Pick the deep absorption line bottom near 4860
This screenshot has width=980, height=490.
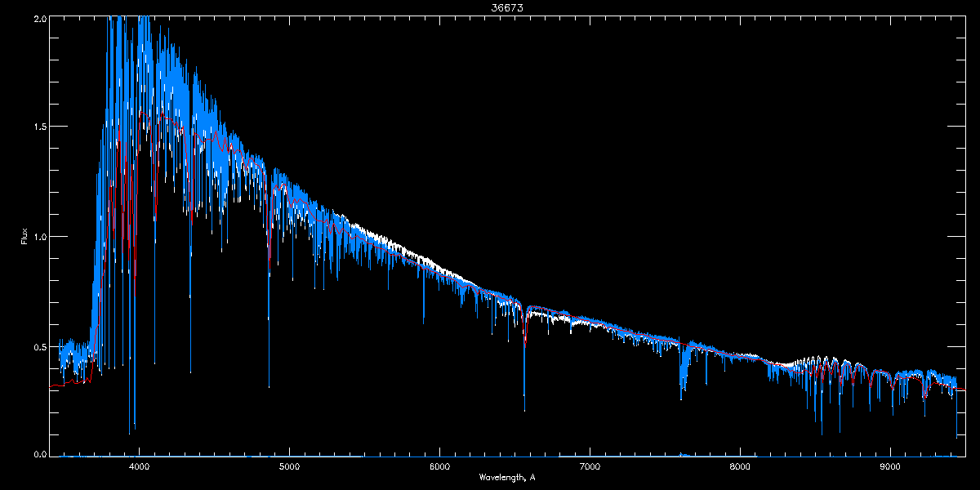pos(269,385)
